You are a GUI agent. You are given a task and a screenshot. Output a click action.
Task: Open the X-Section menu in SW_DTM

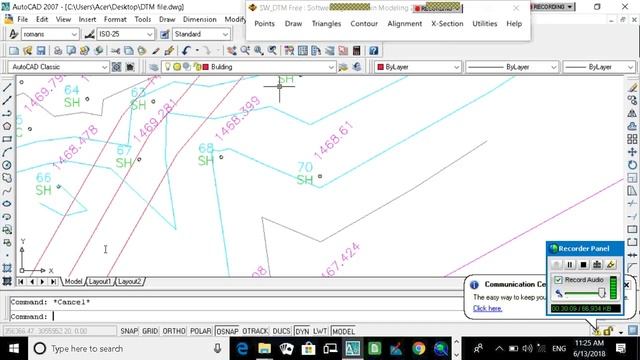447,24
